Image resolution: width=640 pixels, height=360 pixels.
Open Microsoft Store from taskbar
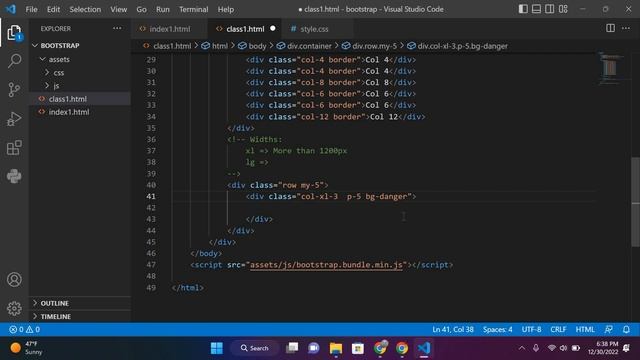(x=358, y=348)
